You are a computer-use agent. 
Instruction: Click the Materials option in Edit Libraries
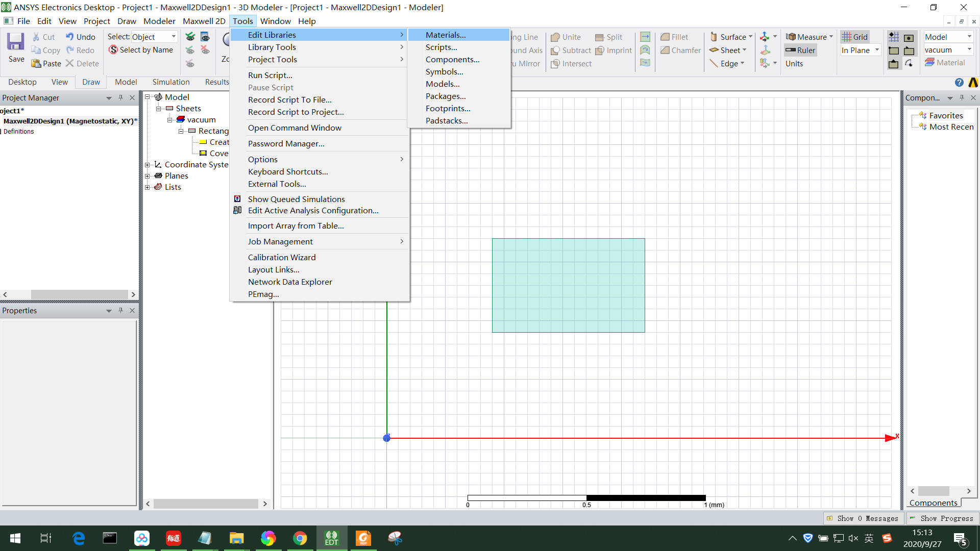(445, 34)
